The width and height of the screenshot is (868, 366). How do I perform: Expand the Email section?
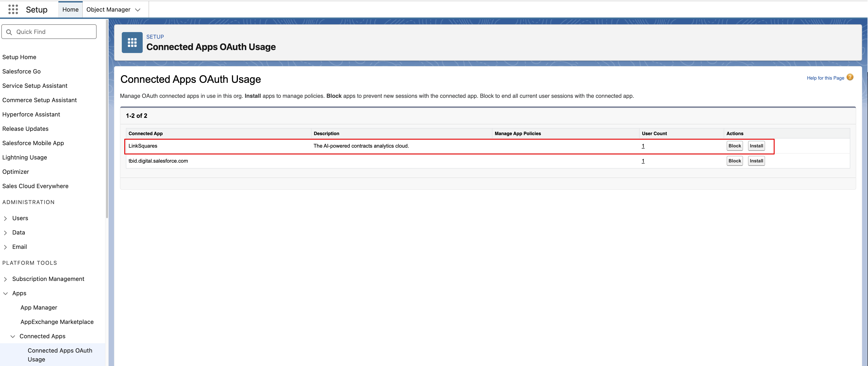pyautogui.click(x=5, y=247)
